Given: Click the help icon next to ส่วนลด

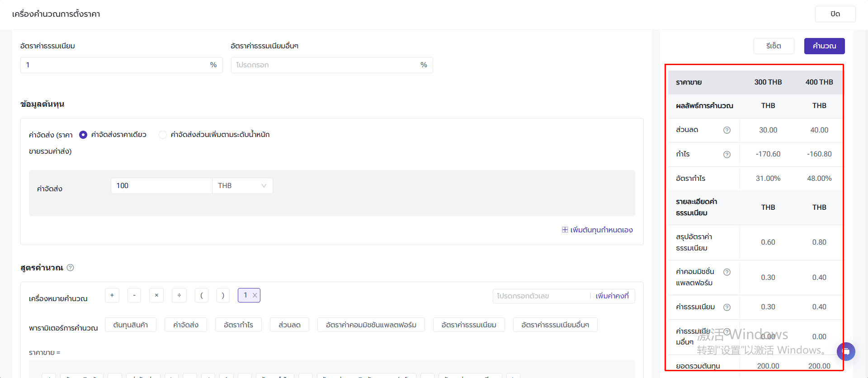Looking at the screenshot, I should 727,130.
